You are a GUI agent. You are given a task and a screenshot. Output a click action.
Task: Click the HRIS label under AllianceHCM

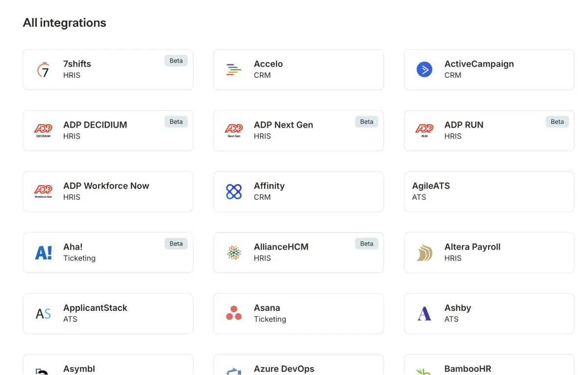tap(262, 258)
